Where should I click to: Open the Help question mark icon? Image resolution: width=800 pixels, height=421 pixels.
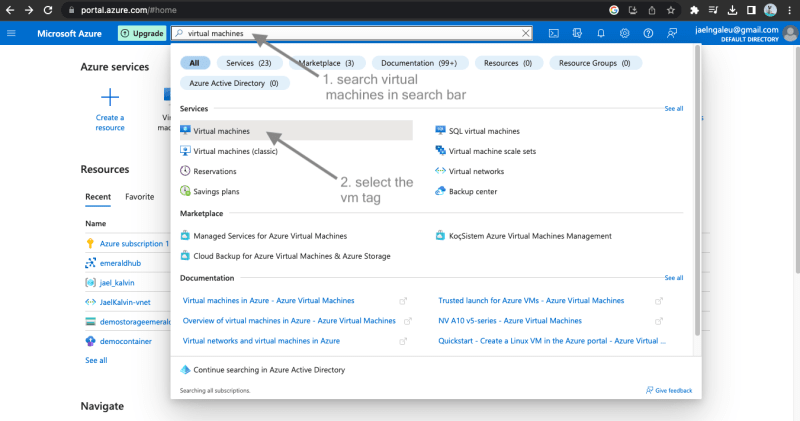(x=648, y=33)
